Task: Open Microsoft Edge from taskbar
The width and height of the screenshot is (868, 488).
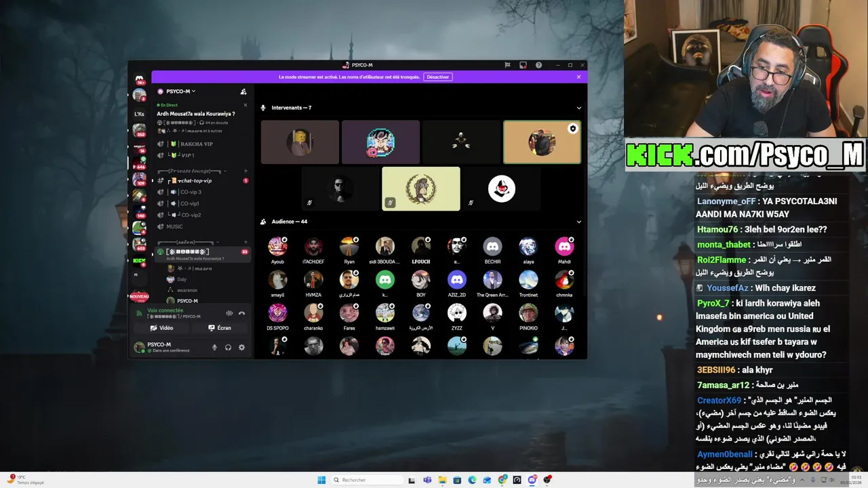Action: tap(472, 480)
